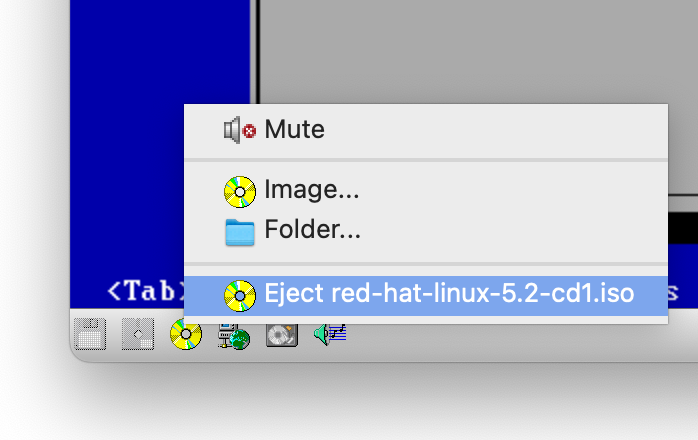Viewport: 698px width, 440px height.
Task: Click the 3.5-inch floppy drive status icon
Action: click(90, 334)
